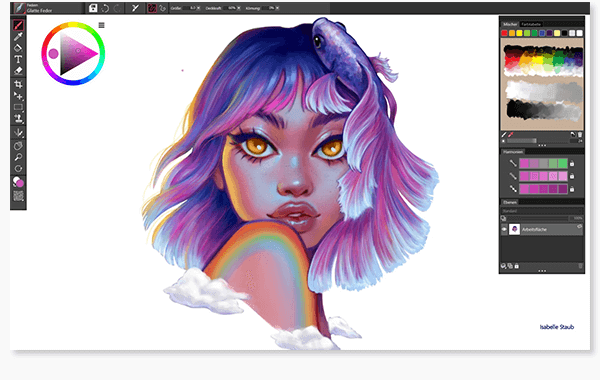Select the mixer Sample Color dropper

pos(510,135)
